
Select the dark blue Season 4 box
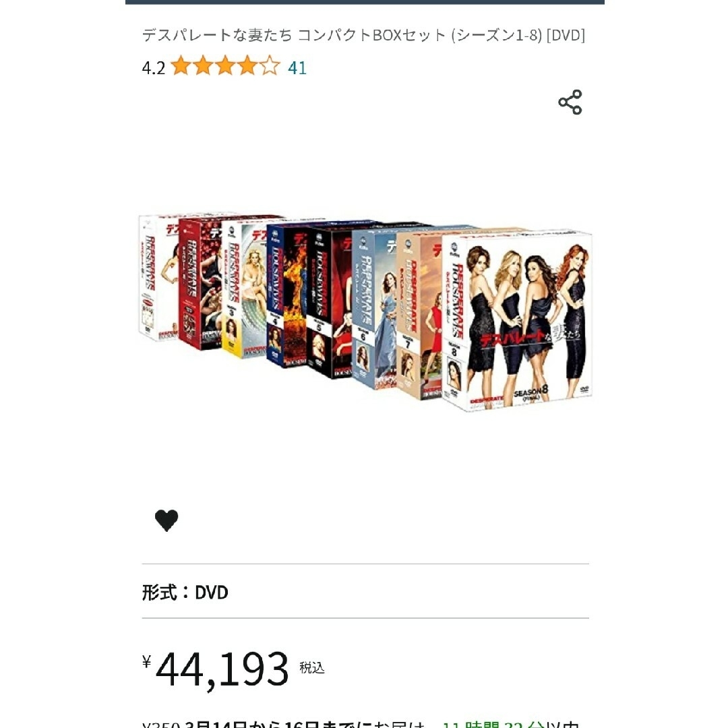(286, 295)
